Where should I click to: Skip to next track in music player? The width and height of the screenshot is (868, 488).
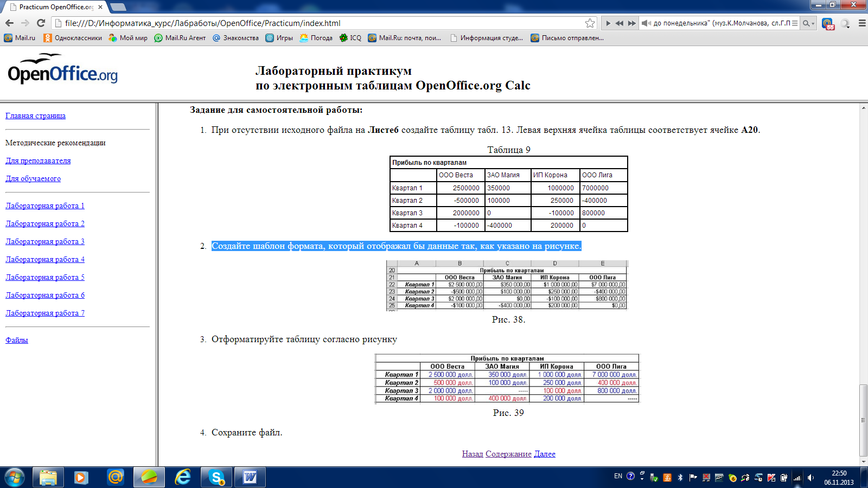[632, 23]
